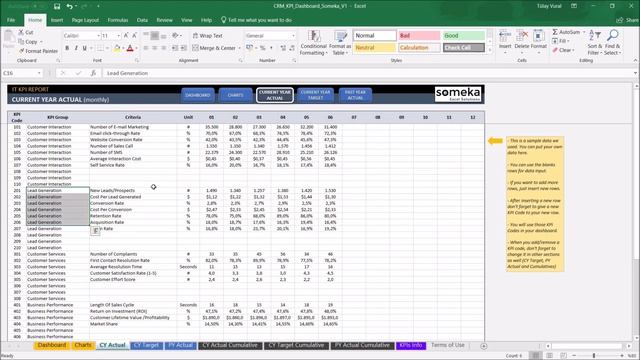Open the PY Actual sheet tab
Viewport: 640px width, 360px height.
pos(180,345)
